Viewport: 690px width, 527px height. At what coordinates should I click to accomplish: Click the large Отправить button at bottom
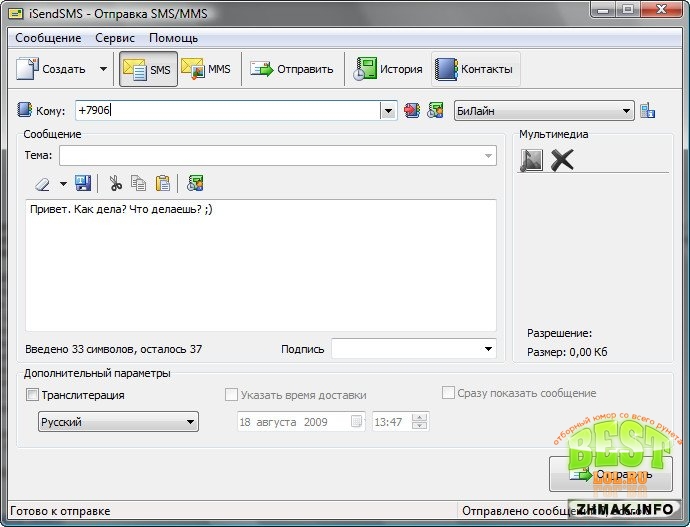(611, 474)
